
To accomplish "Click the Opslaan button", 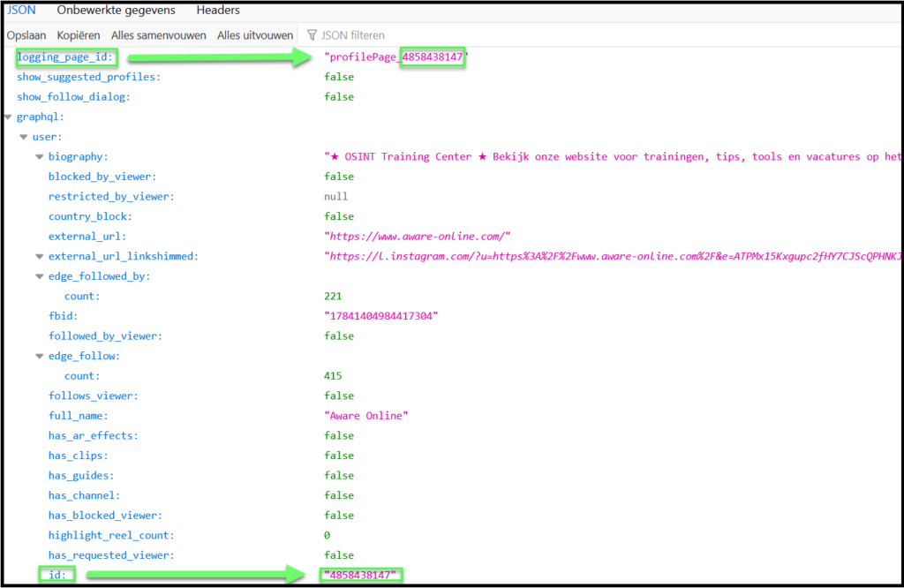I will pyautogui.click(x=26, y=35).
